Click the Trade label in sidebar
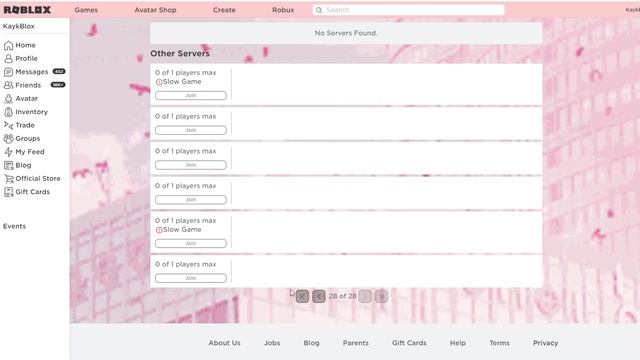The image size is (640, 360). click(x=25, y=125)
